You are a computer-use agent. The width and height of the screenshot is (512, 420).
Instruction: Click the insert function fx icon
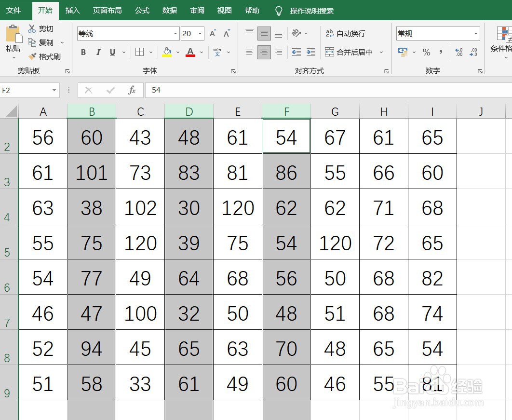coord(132,90)
